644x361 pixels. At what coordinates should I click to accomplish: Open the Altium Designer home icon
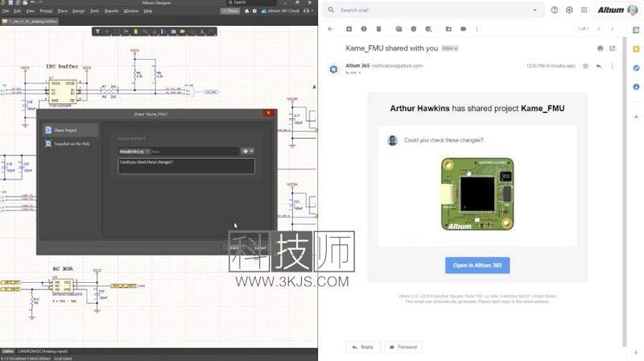[247, 11]
